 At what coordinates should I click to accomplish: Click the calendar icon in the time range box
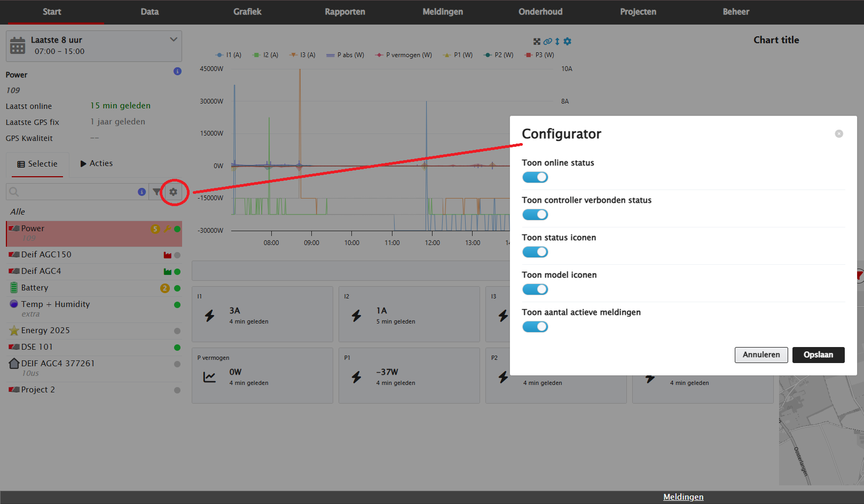pos(18,45)
